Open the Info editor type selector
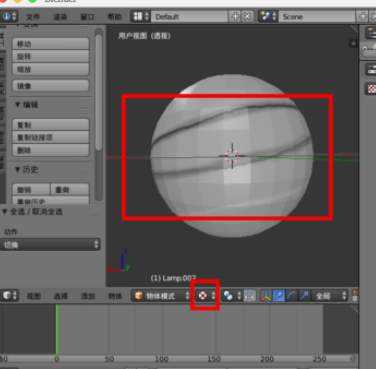The height and width of the screenshot is (369, 376). click(x=9, y=16)
